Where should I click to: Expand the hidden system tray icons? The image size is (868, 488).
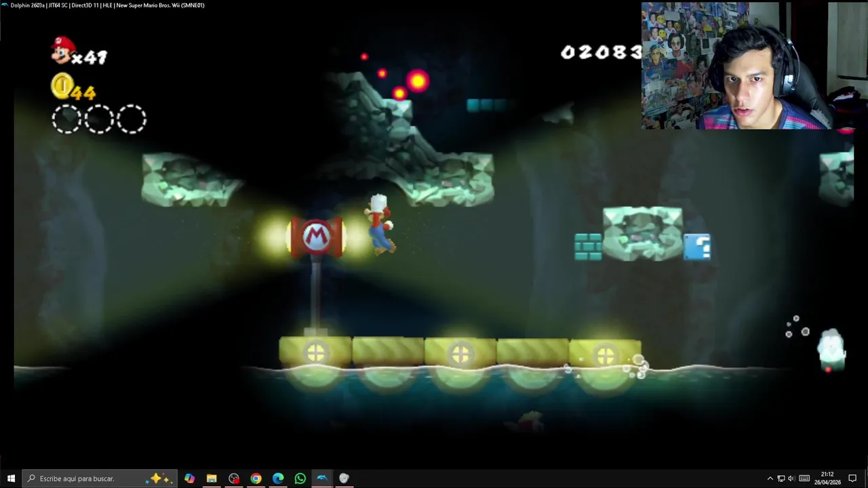(770, 479)
